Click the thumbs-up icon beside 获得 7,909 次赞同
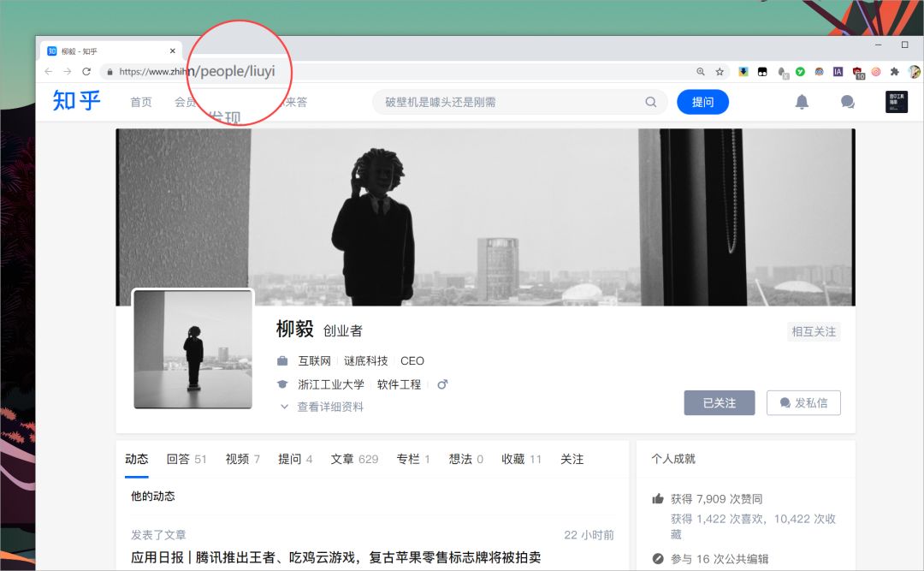The image size is (924, 571). (658, 498)
